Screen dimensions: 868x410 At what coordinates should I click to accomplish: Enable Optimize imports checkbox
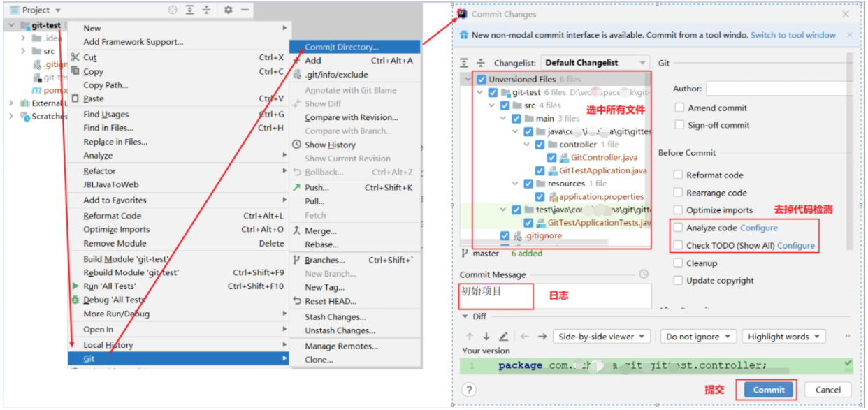(x=679, y=210)
